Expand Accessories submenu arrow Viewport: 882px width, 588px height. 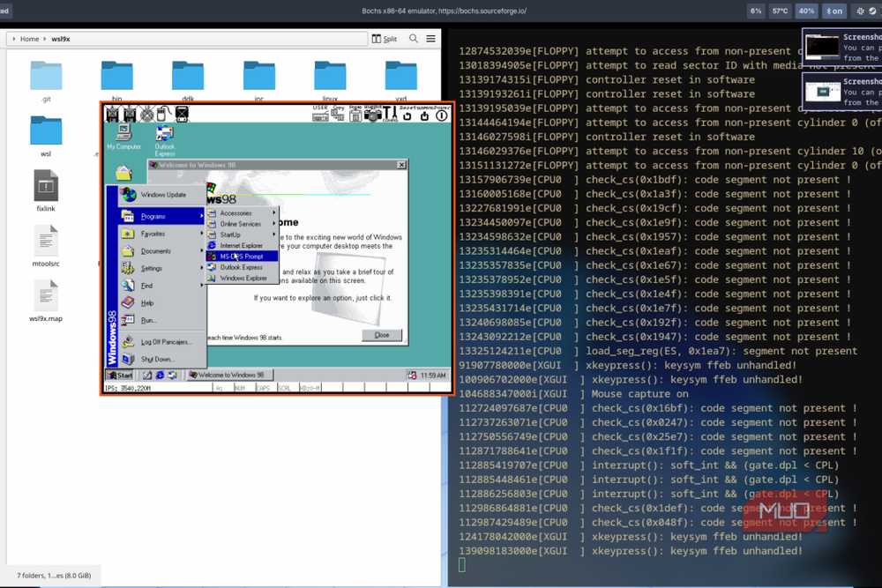pyautogui.click(x=274, y=213)
